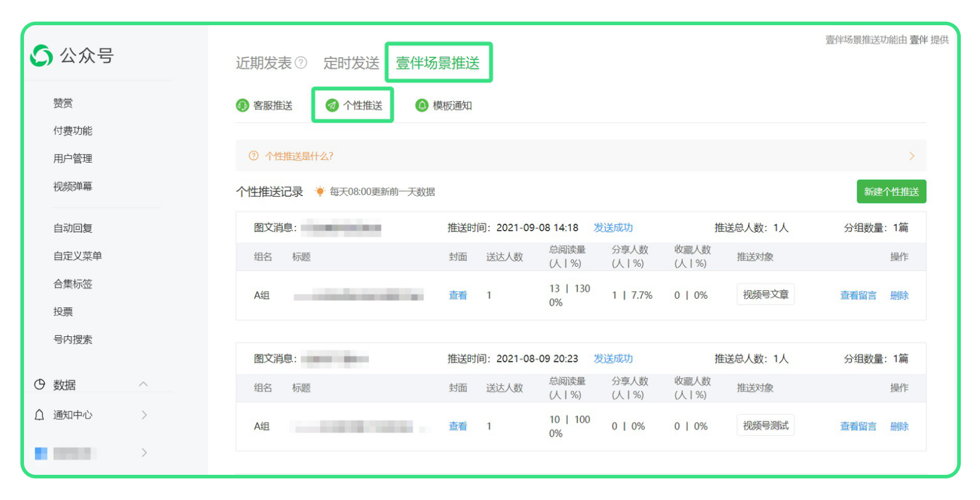Open 自动回复 in the sidebar

[73, 228]
